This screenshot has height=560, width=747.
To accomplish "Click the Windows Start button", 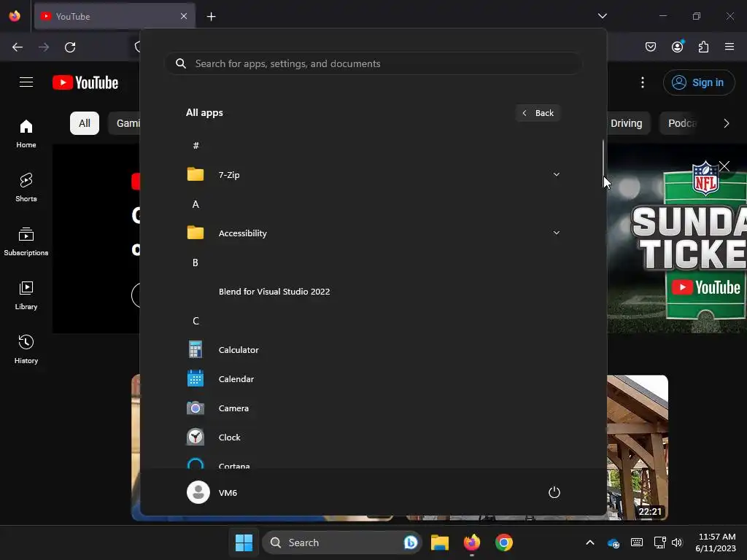I will [244, 542].
